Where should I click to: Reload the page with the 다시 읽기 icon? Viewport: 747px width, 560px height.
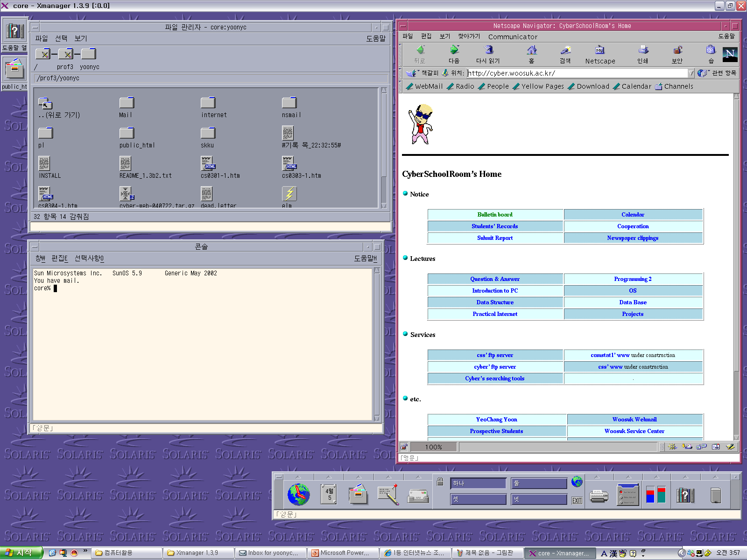coord(488,50)
